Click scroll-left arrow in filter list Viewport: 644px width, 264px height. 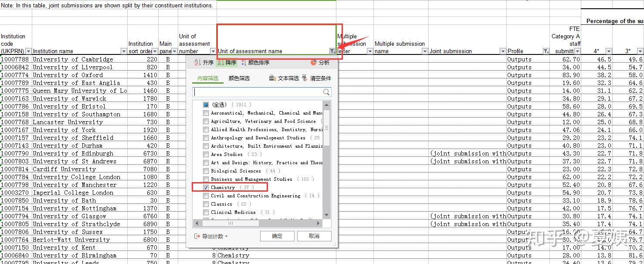coord(197,223)
